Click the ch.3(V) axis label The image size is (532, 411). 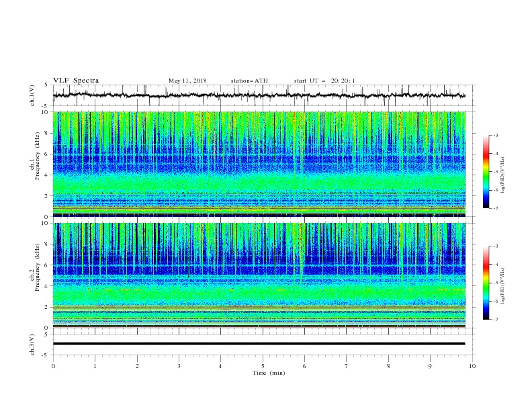[32, 345]
